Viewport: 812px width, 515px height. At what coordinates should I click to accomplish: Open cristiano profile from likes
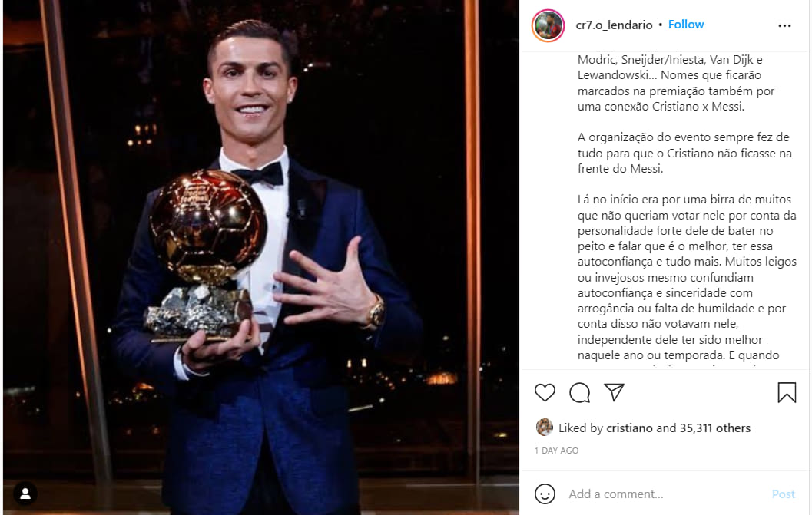[x=629, y=428]
